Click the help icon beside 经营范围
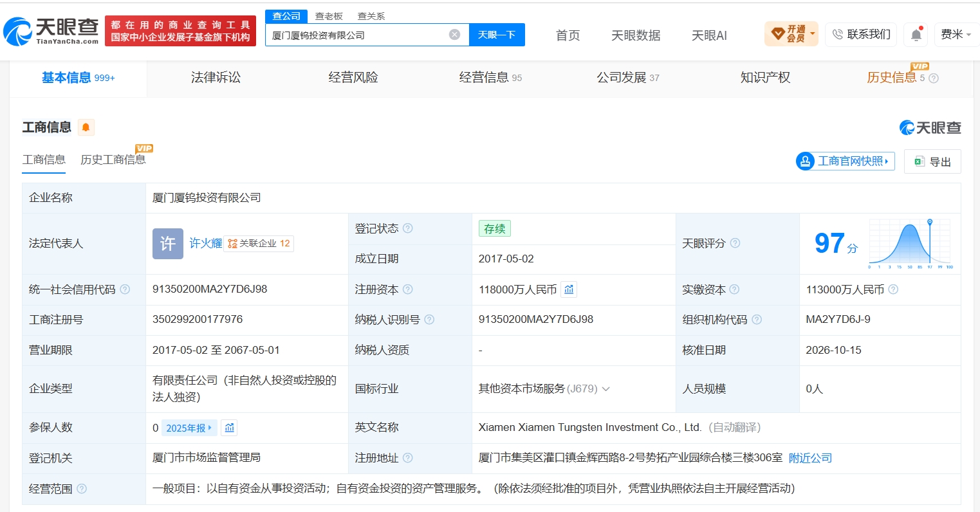This screenshot has height=512, width=980. click(82, 489)
